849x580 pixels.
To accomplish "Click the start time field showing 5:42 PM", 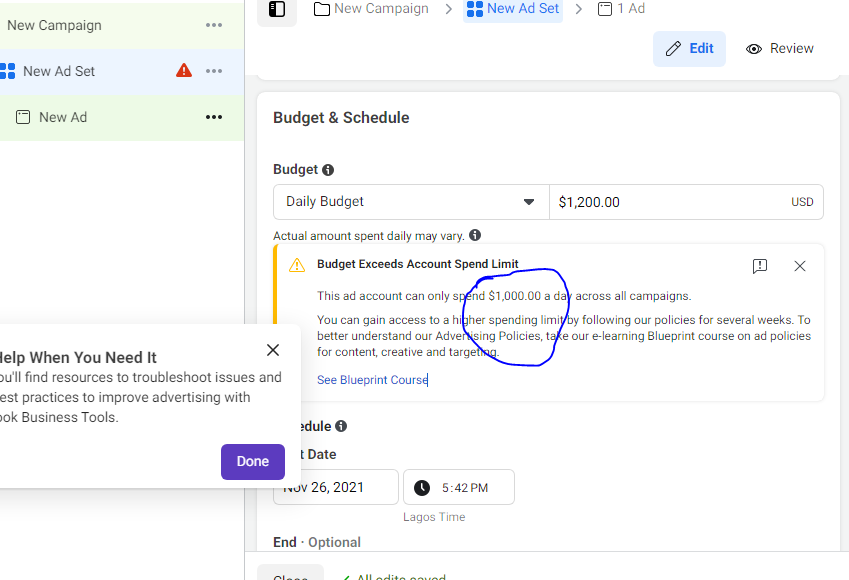I will [x=459, y=488].
